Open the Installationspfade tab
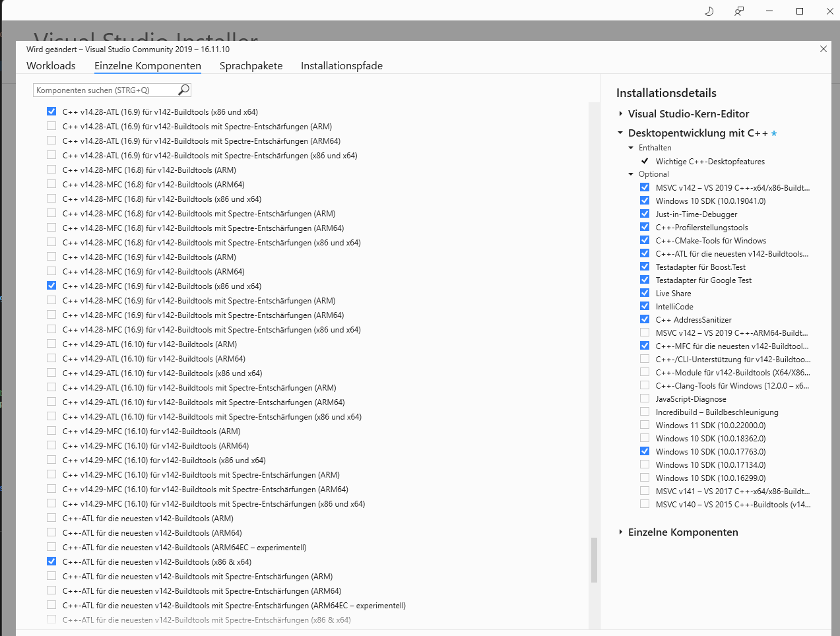The width and height of the screenshot is (840, 636). (x=341, y=66)
